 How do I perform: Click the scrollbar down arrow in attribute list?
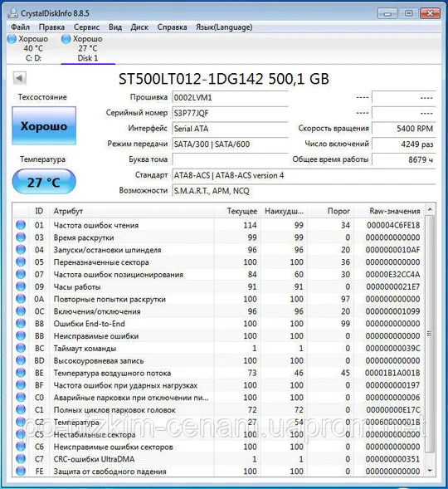430,471
